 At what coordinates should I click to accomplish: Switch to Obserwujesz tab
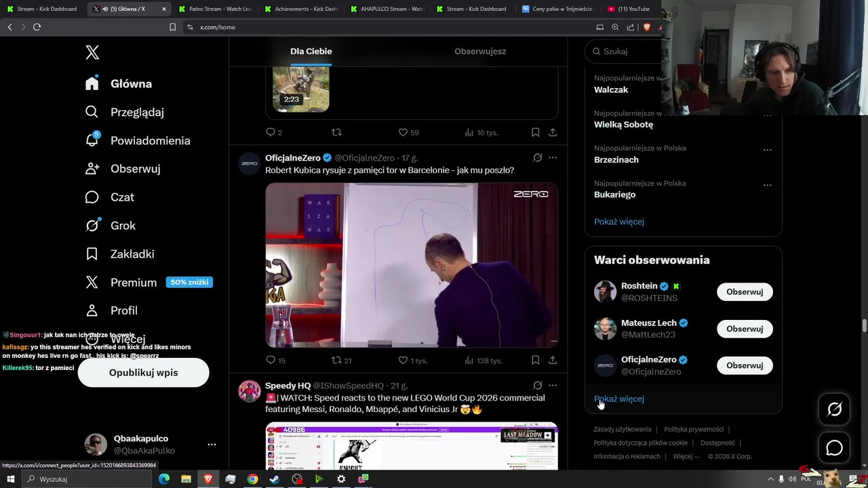click(x=480, y=52)
